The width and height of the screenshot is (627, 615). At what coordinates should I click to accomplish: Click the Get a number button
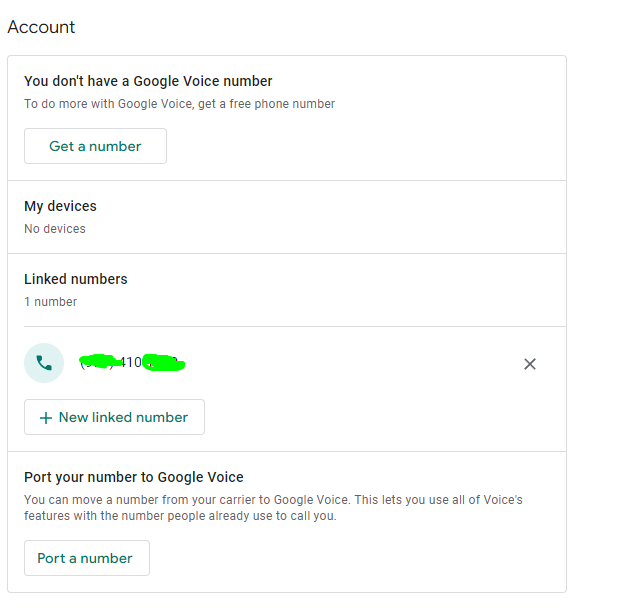(x=95, y=146)
